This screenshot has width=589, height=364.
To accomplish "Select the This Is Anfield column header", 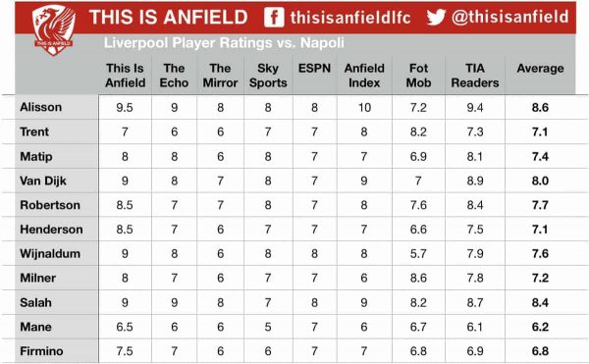I will click(x=125, y=76).
